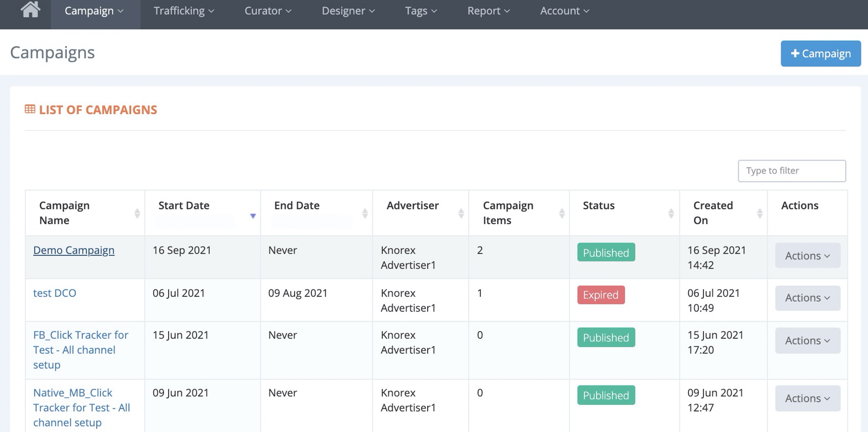Click Start Date sort arrow indicator
868x432 pixels.
[253, 216]
